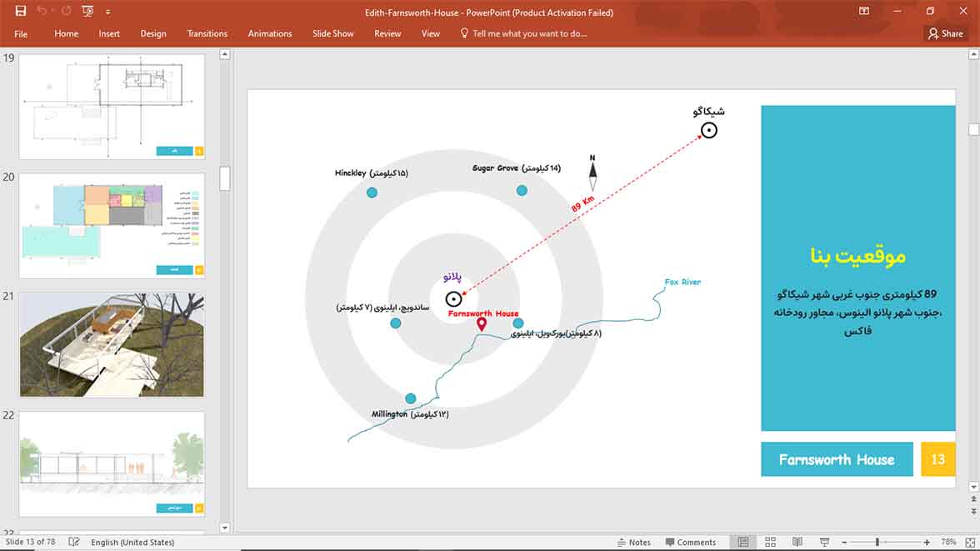Screen dimensions: 980x551
Task: Select the yellow slide number 13 box
Action: (938, 459)
